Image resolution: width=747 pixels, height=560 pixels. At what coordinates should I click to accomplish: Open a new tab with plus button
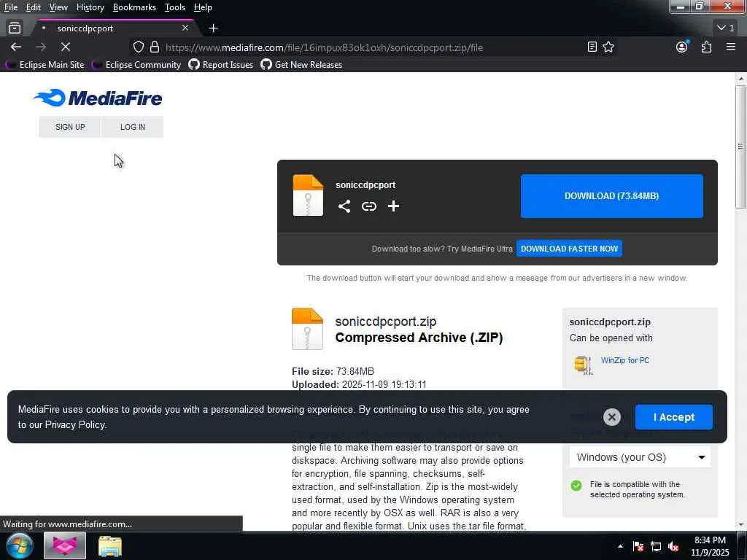(x=214, y=28)
